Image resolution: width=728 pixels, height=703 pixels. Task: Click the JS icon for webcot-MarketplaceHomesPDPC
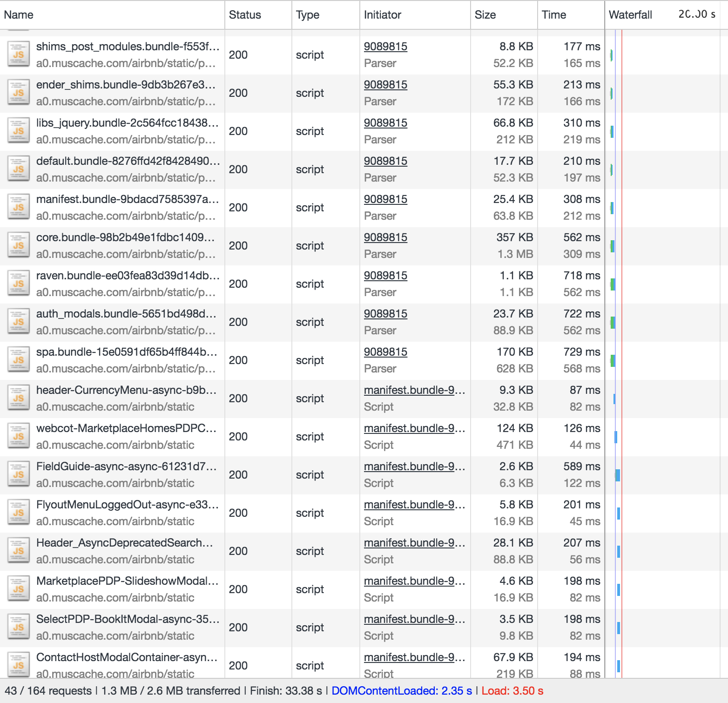tap(19, 436)
